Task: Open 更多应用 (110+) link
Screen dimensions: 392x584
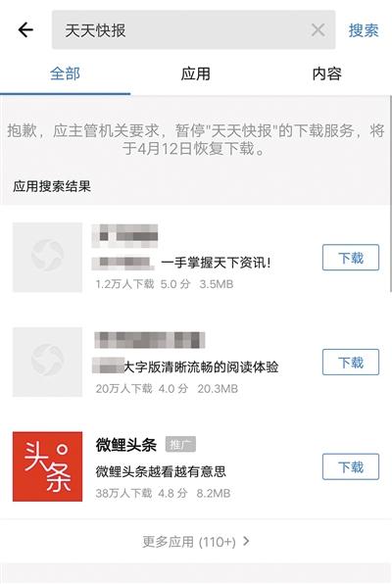Action: pyautogui.click(x=189, y=542)
